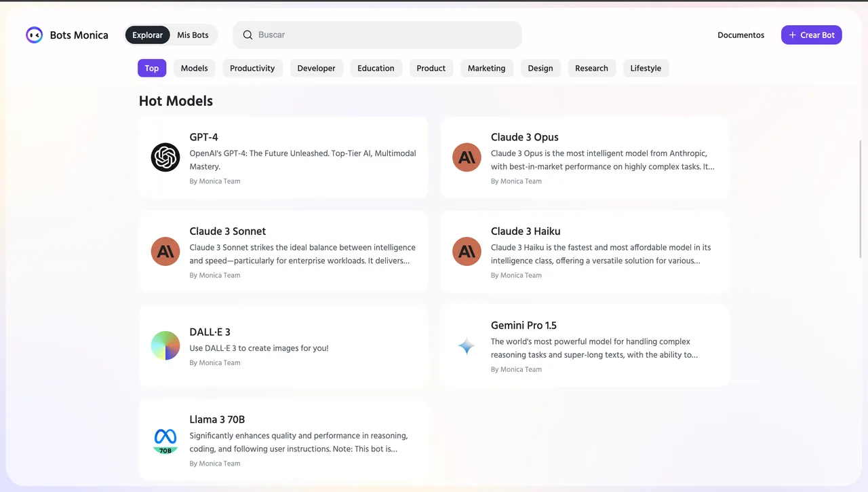Open the Claude 3 Sonnet title
The width and height of the screenshot is (868, 492).
228,231
